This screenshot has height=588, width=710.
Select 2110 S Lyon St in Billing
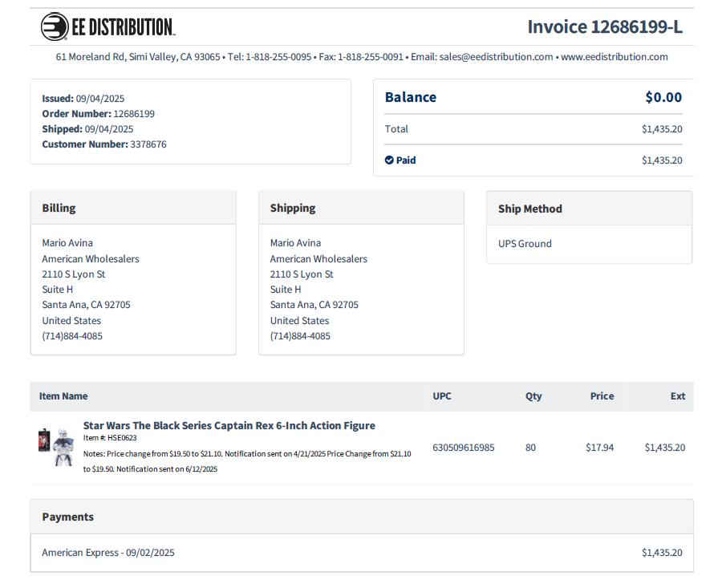coord(74,274)
